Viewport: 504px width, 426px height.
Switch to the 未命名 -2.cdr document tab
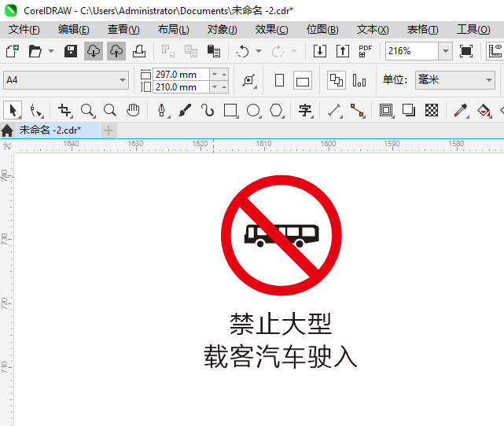pos(58,130)
